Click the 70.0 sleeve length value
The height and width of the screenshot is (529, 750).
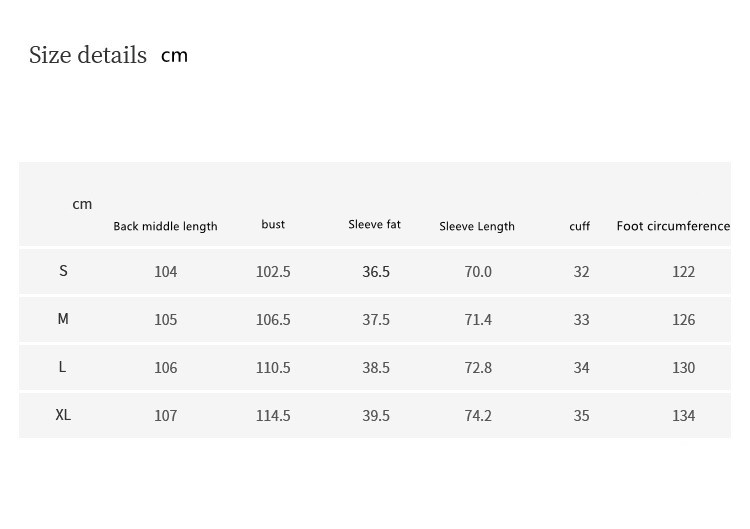[478, 271]
